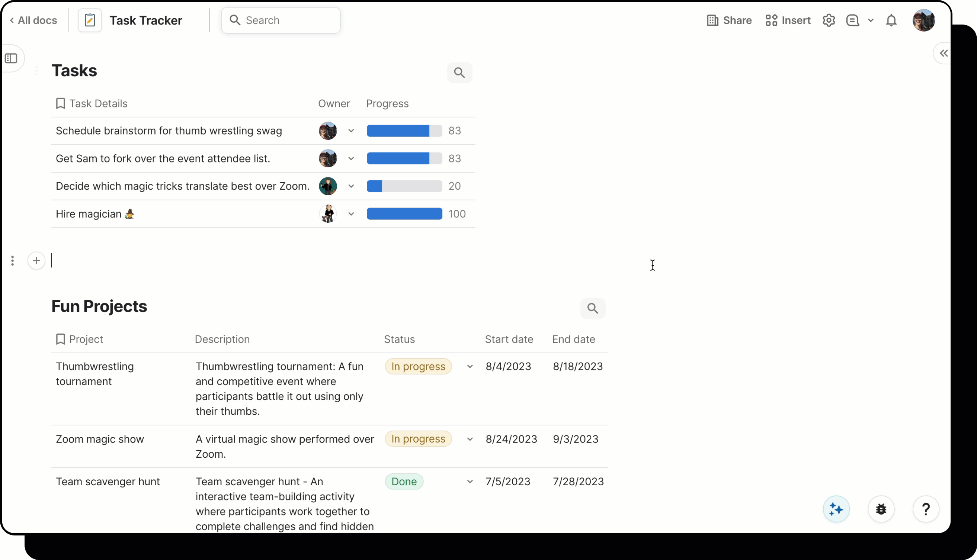This screenshot has height=560, width=977.
Task: Click the Share button
Action: coord(729,20)
